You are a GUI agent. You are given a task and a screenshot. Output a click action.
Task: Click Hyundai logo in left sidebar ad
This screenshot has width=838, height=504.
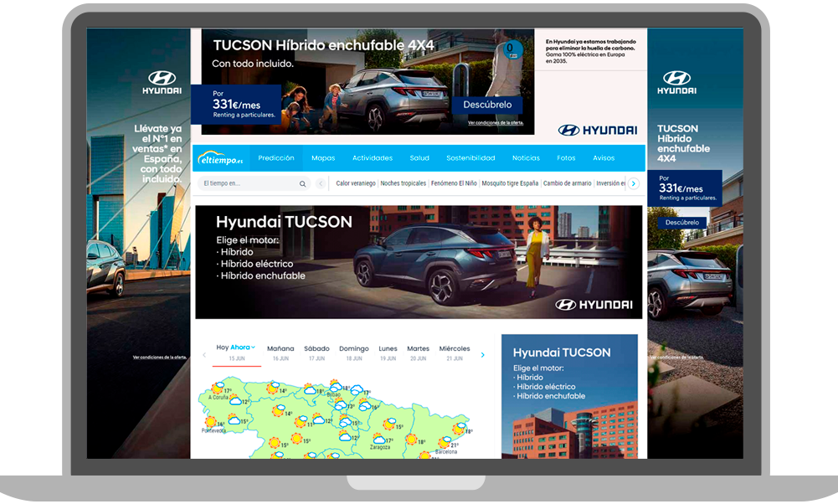(162, 82)
